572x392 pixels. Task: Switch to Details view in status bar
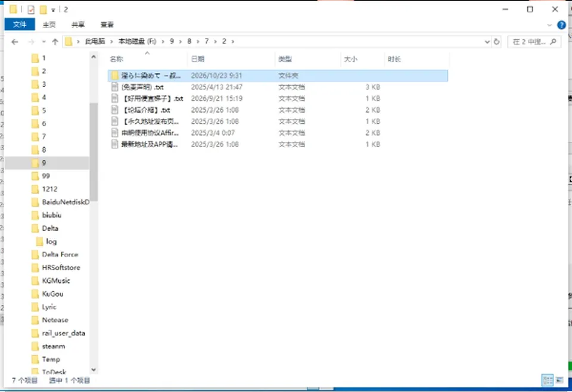(548, 380)
